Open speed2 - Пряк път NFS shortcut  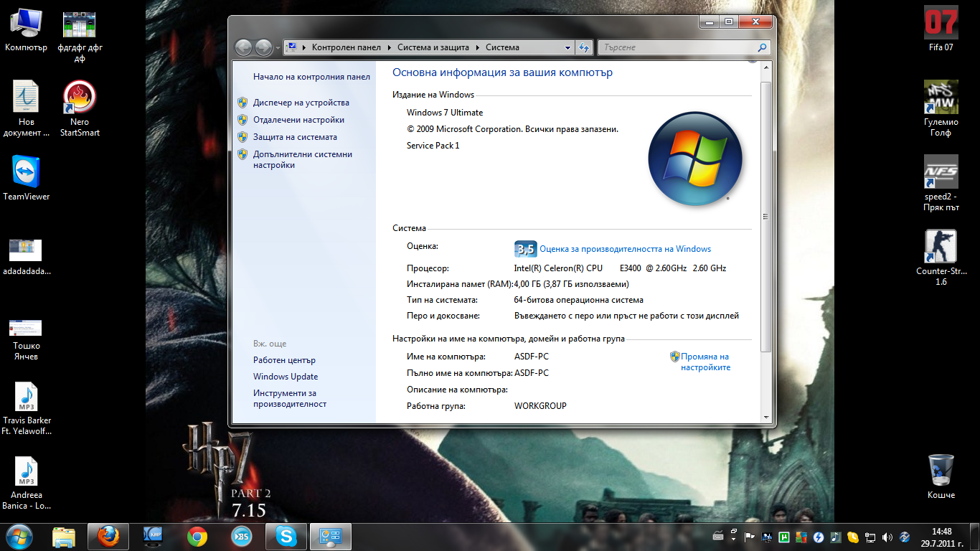941,184
